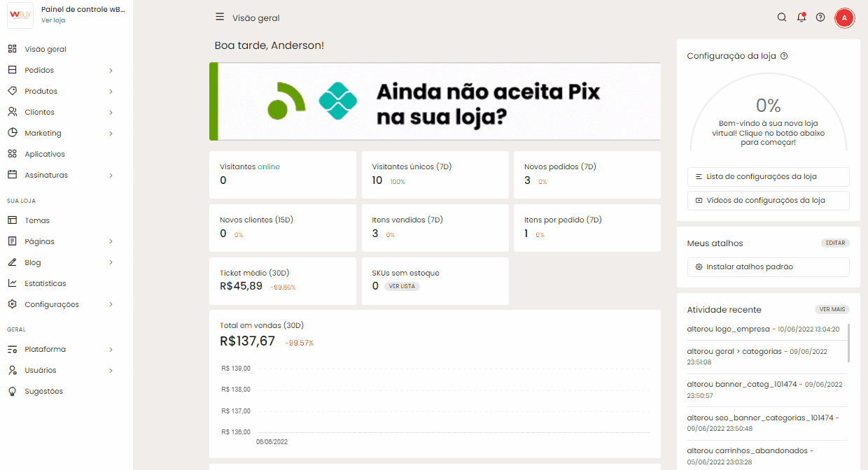Expand the Configurações submenu
This screenshot has width=868, height=470.
(x=111, y=304)
